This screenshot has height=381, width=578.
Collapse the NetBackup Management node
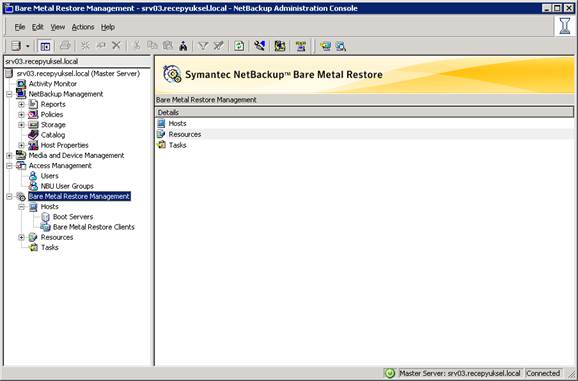tap(9, 94)
